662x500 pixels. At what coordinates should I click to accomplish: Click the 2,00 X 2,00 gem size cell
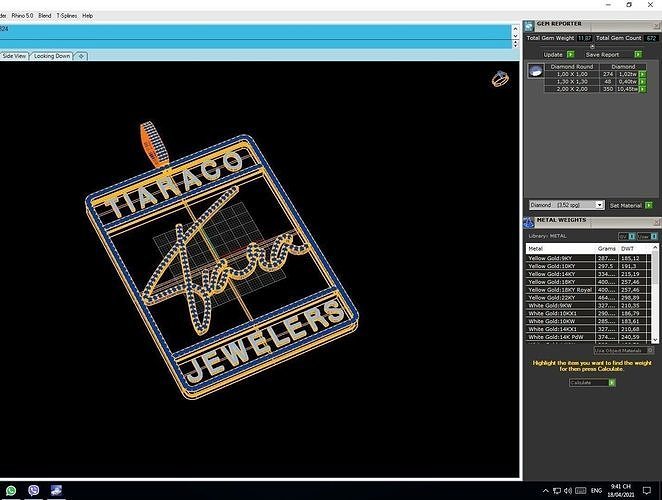(x=572, y=89)
